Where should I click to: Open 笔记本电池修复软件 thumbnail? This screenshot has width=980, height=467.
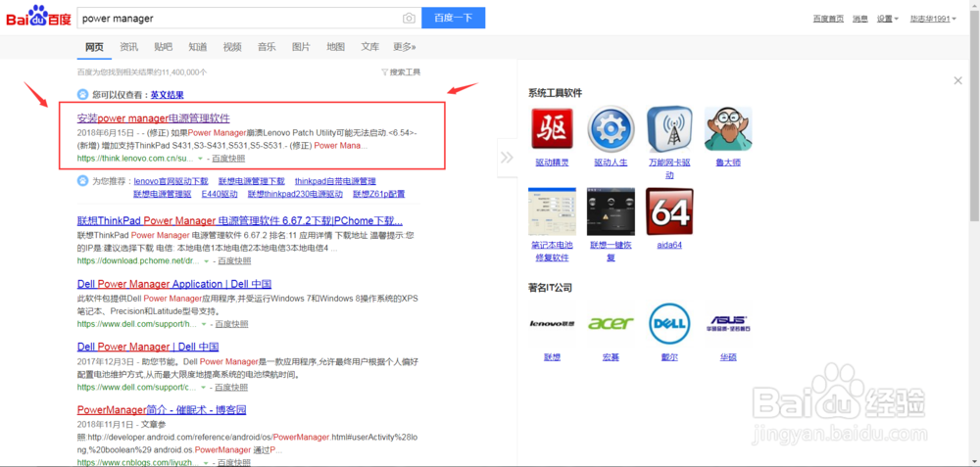552,211
